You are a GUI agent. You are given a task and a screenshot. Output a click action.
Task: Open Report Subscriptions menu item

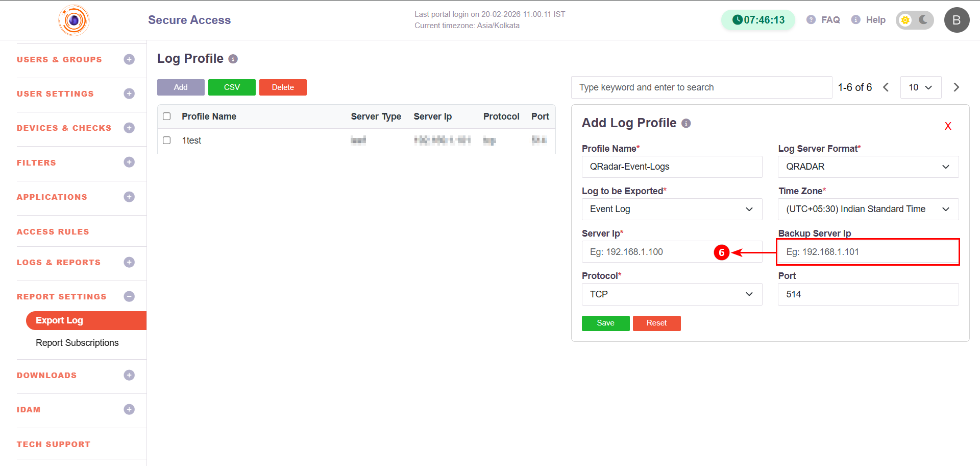pyautogui.click(x=77, y=343)
